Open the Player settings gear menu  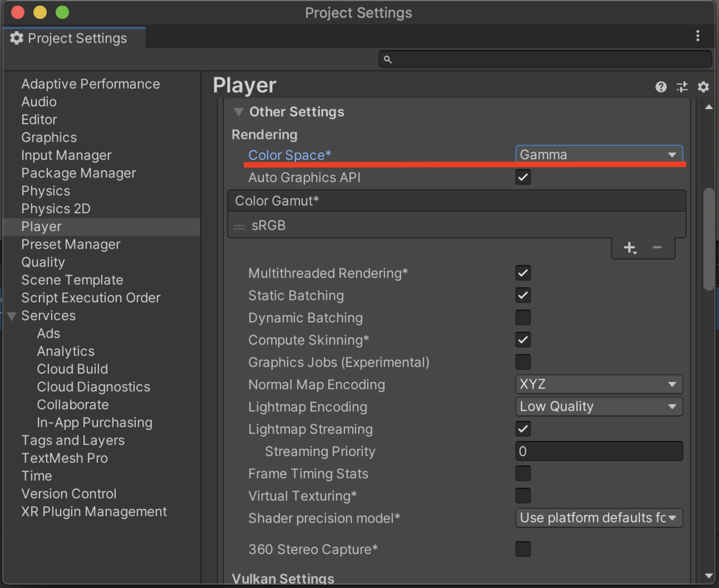point(703,87)
